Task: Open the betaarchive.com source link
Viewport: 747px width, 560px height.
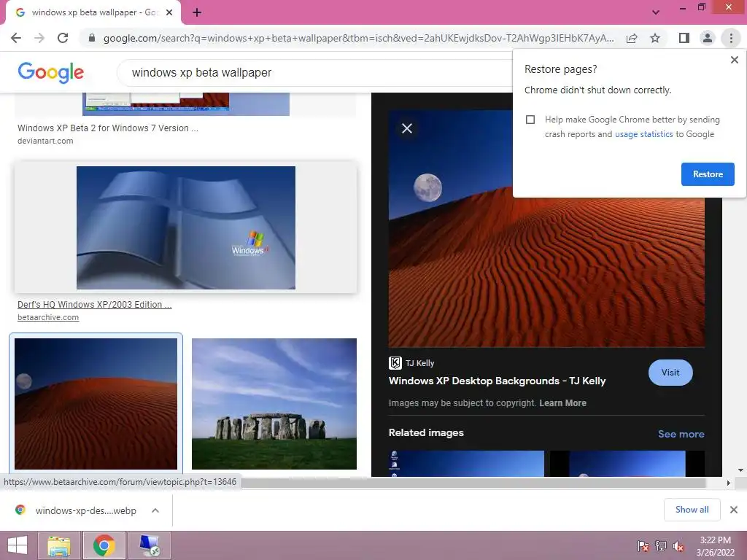Action: pos(48,318)
